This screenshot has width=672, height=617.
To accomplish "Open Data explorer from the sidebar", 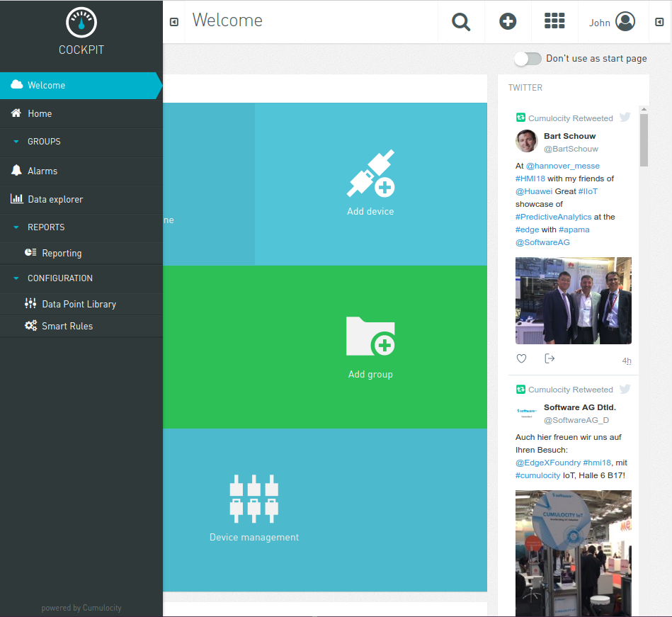I will [55, 200].
